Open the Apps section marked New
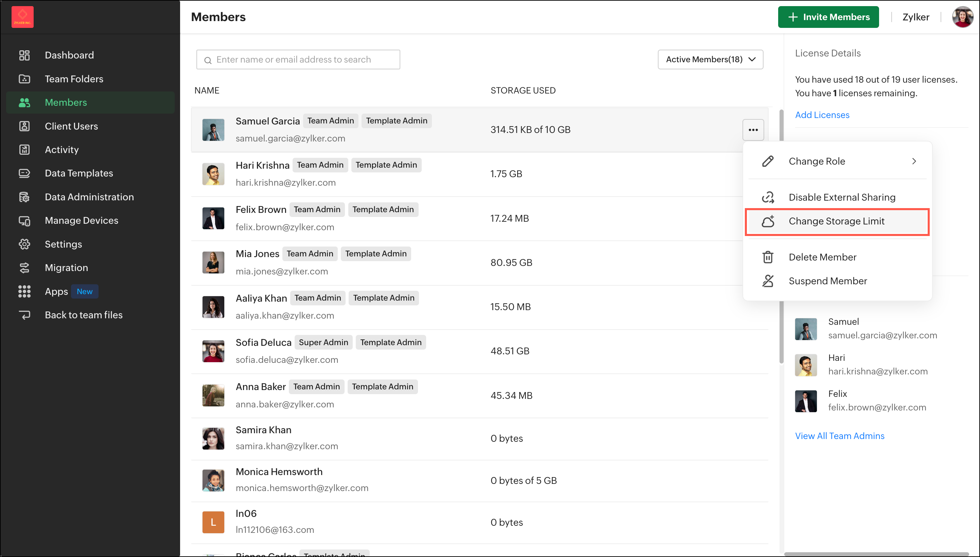The height and width of the screenshot is (557, 980). coord(90,291)
